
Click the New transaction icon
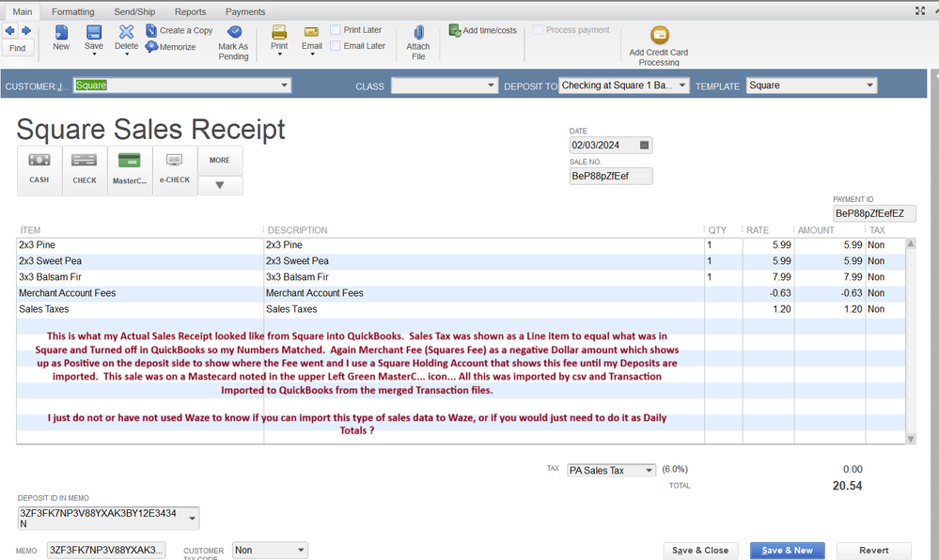[x=61, y=34]
